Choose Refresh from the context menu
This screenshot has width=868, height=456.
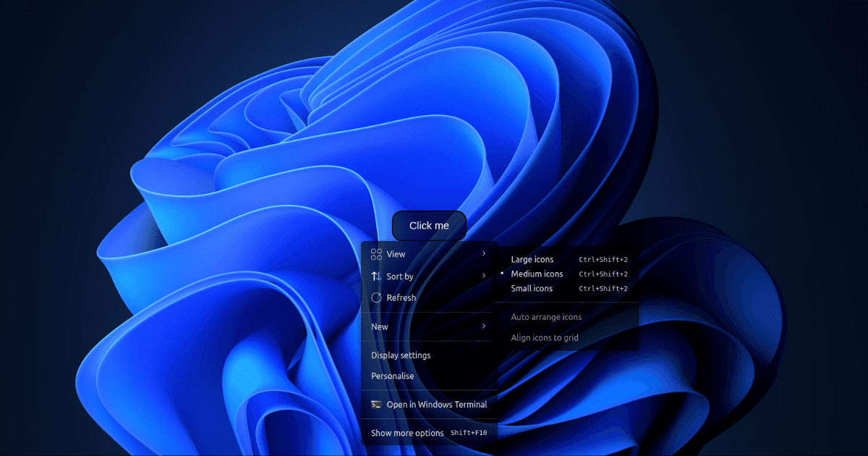403,297
